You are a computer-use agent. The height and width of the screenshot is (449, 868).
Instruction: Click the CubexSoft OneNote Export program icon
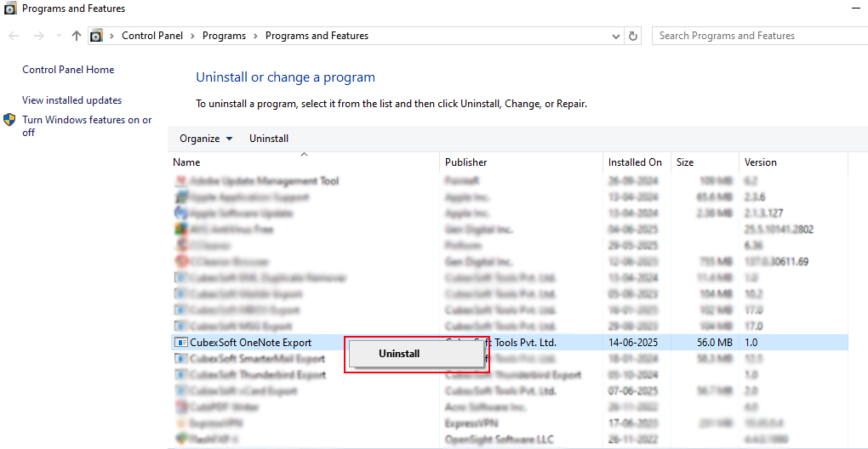(x=180, y=343)
